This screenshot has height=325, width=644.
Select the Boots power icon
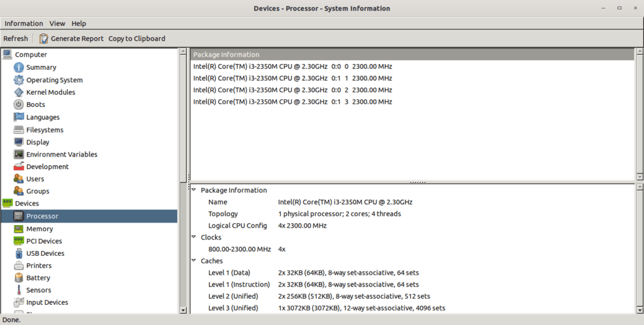click(x=19, y=105)
